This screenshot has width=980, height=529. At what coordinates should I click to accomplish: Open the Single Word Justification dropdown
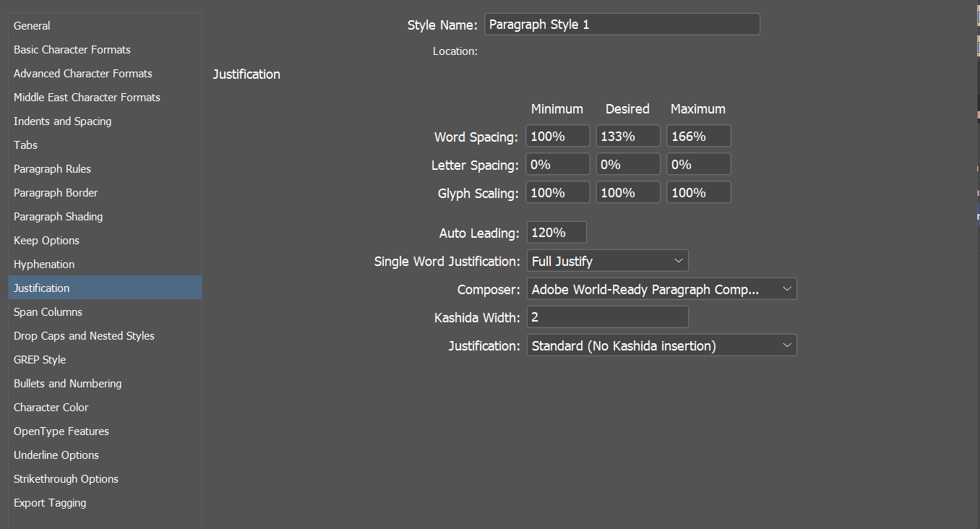[607, 261]
